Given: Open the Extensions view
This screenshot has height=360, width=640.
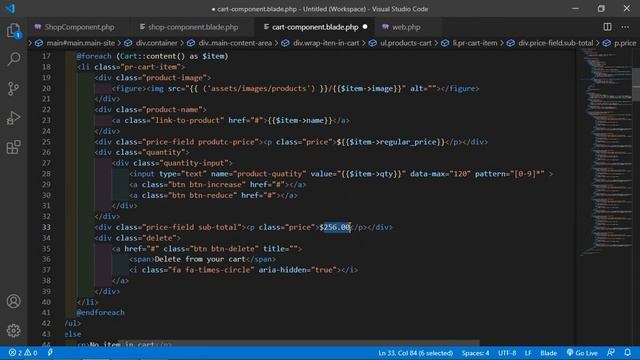Looking at the screenshot, I should (13, 147).
